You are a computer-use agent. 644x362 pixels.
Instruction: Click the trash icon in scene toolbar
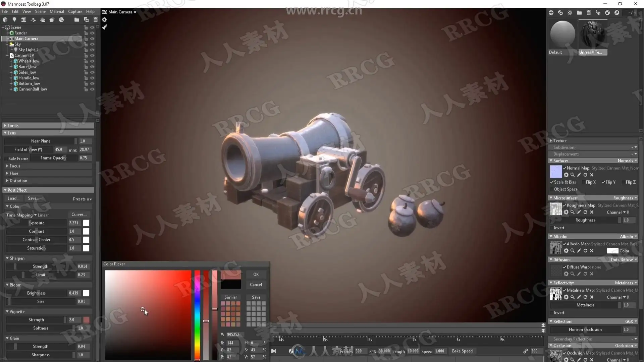[96, 20]
